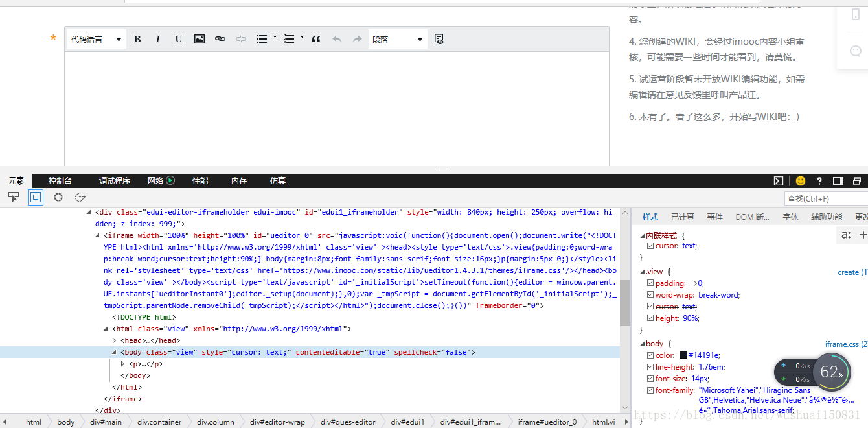Click the color picker tool icon
The width and height of the screenshot is (868, 428).
click(58, 197)
